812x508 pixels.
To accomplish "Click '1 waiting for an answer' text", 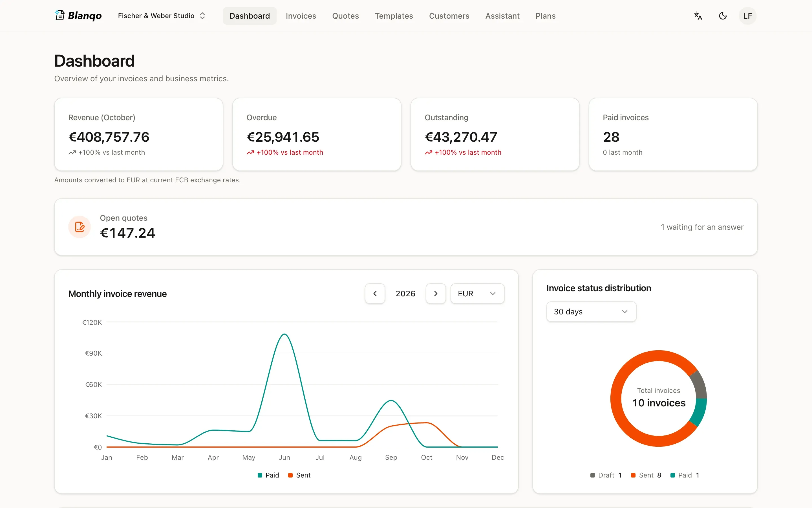I will 702,227.
